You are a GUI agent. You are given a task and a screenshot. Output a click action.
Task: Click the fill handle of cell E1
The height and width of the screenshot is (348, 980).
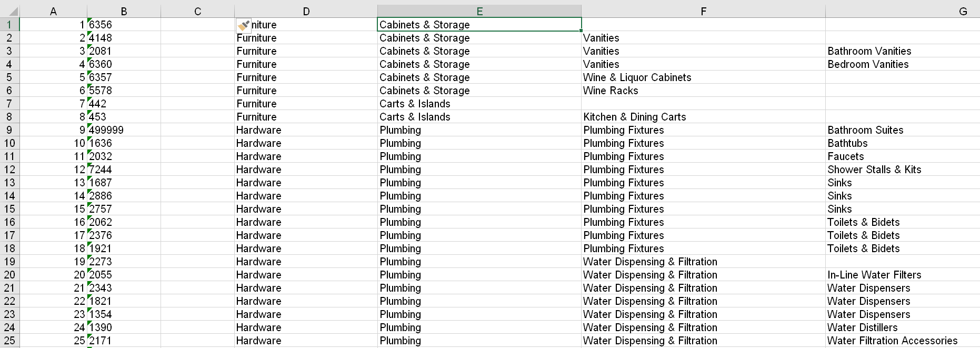tap(581, 31)
